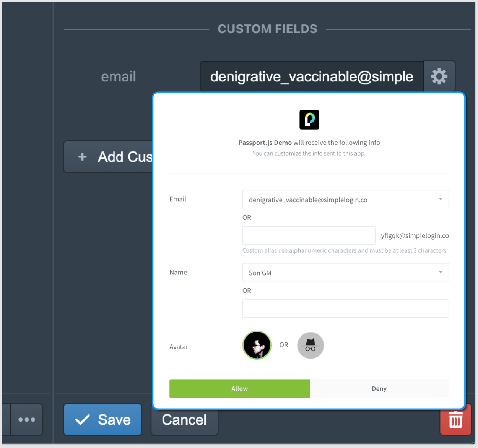Click the settings gear beside the email field
Image resolution: width=478 pixels, height=448 pixels.
pos(439,76)
